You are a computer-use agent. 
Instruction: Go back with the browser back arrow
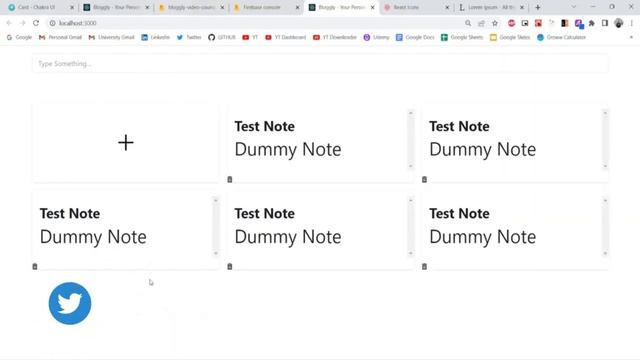pos(9,23)
